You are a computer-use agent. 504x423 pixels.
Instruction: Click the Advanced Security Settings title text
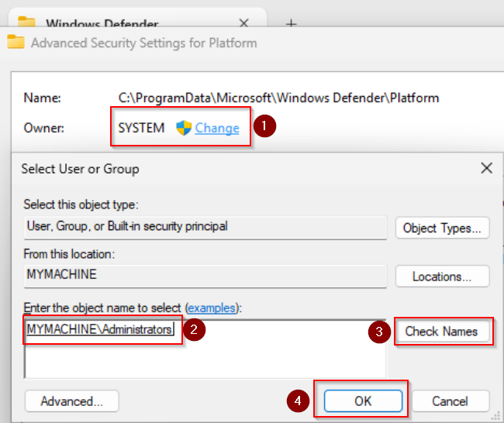click(x=144, y=43)
